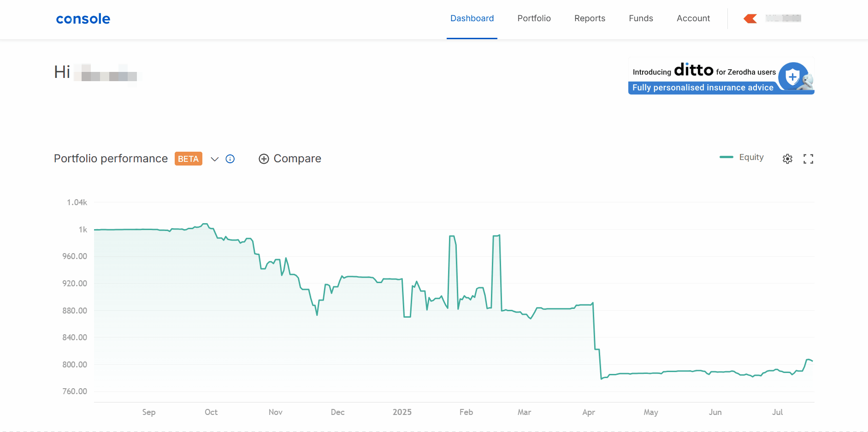This screenshot has height=432, width=868.
Task: Click the plus icon next to Compare
Action: 264,159
